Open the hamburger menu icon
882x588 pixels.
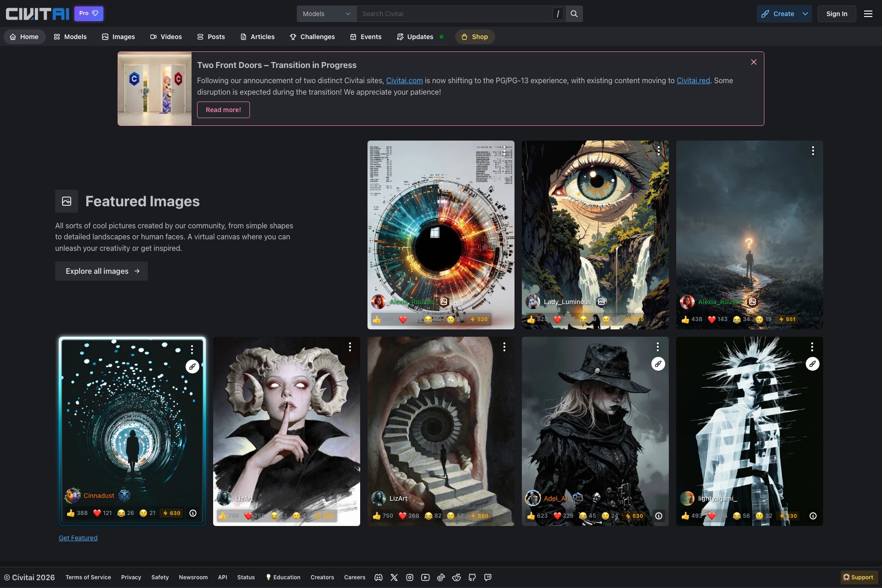pyautogui.click(x=868, y=14)
